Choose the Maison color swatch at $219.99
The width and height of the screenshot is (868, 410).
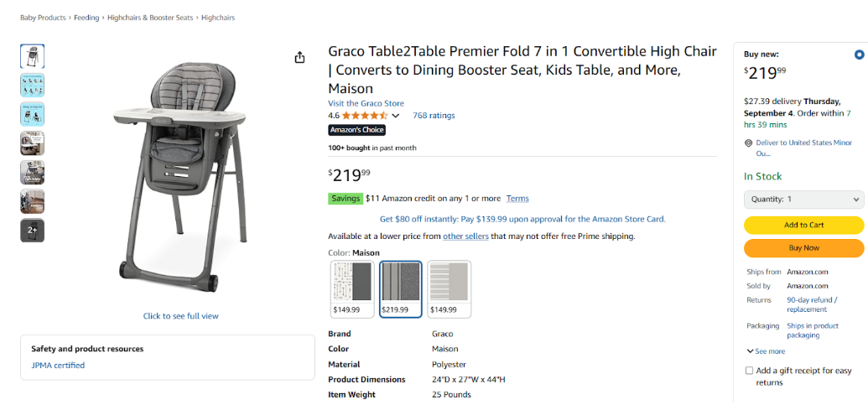tap(401, 289)
